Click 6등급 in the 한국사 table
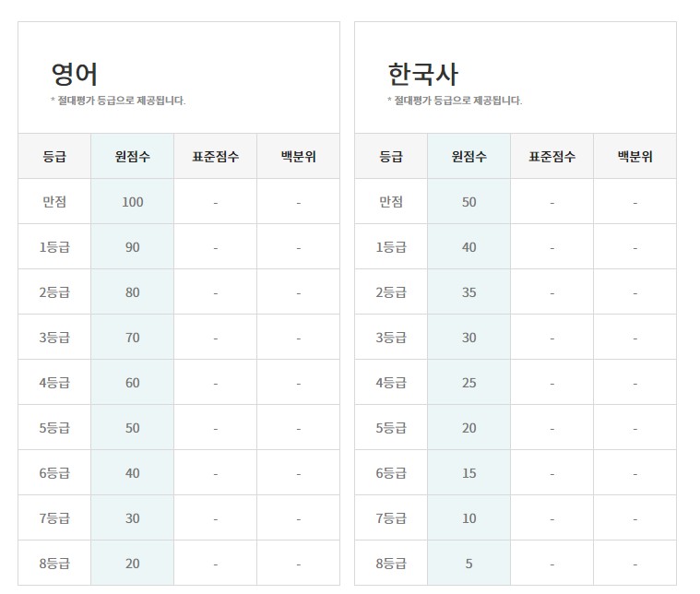 tap(391, 473)
